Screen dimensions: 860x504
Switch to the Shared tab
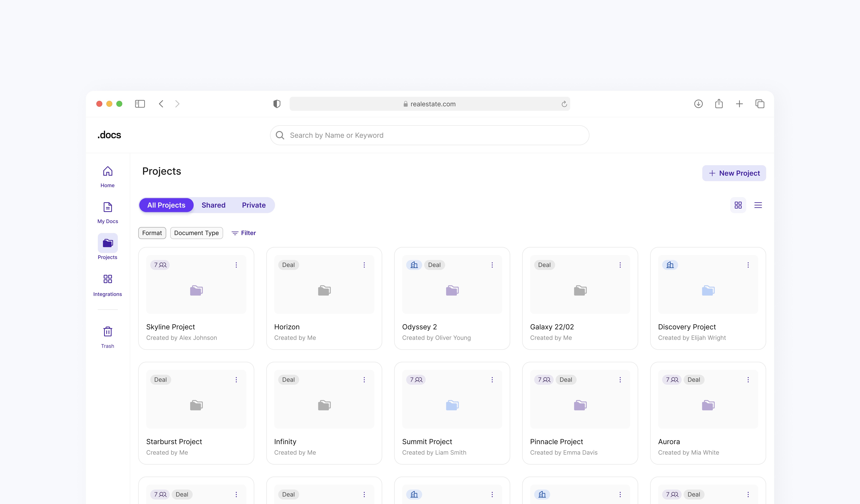pyautogui.click(x=213, y=205)
